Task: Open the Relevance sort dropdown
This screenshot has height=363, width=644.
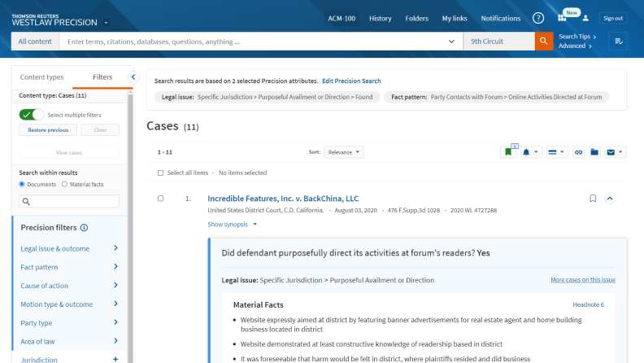Action: click(x=343, y=151)
